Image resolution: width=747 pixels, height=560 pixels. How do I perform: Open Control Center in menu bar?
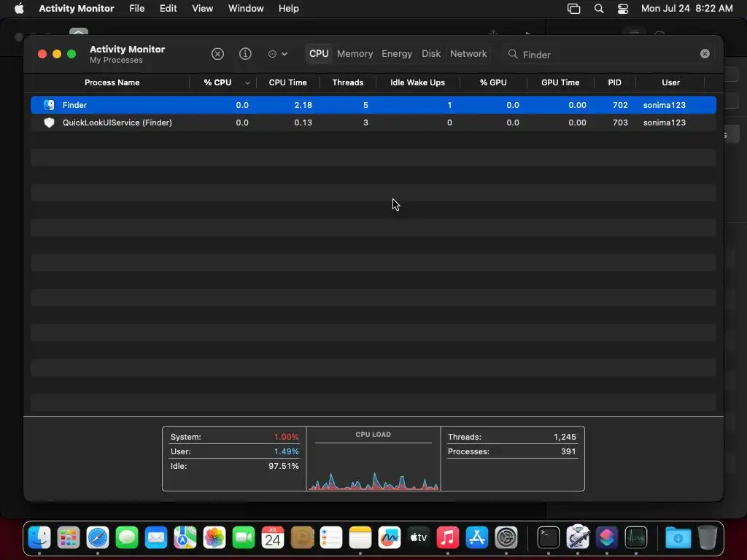[x=623, y=9]
